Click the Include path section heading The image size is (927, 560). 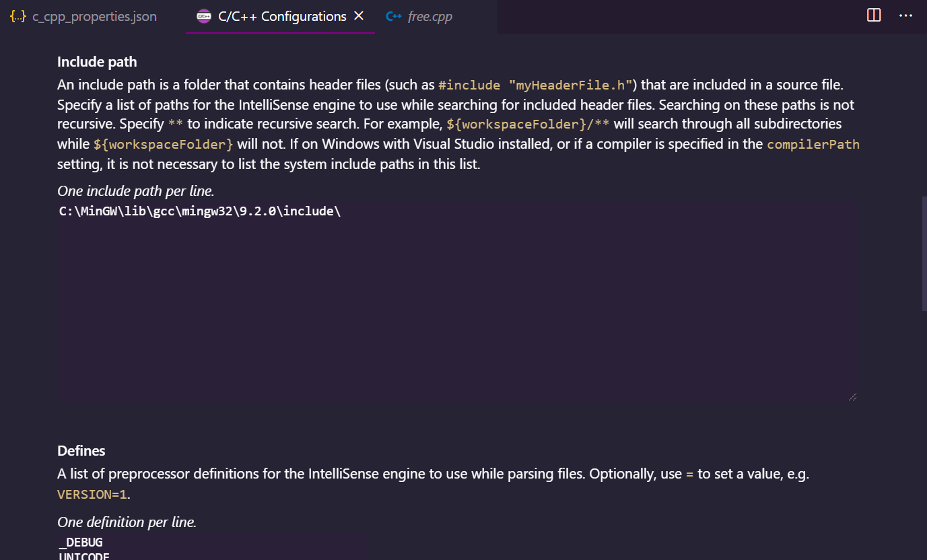tap(96, 61)
